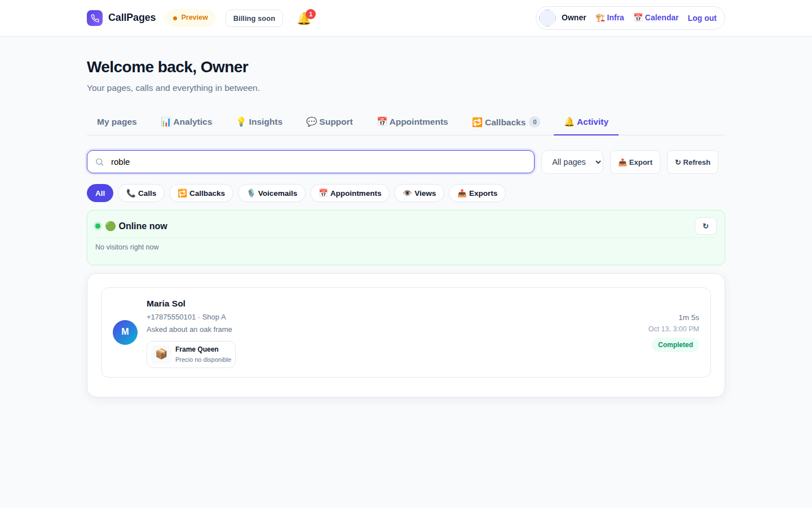Filter activity by Calls
The height and width of the screenshot is (508, 812).
click(141, 193)
